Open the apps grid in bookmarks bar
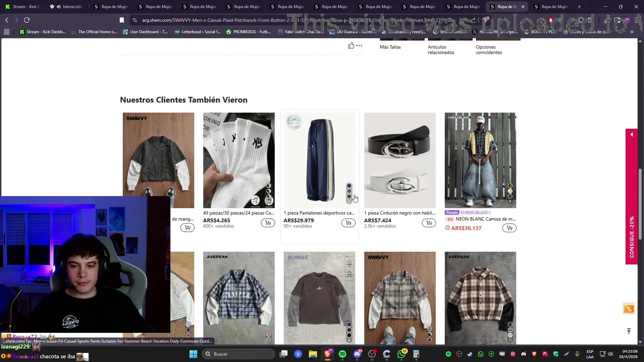The image size is (644, 362). (x=7, y=32)
